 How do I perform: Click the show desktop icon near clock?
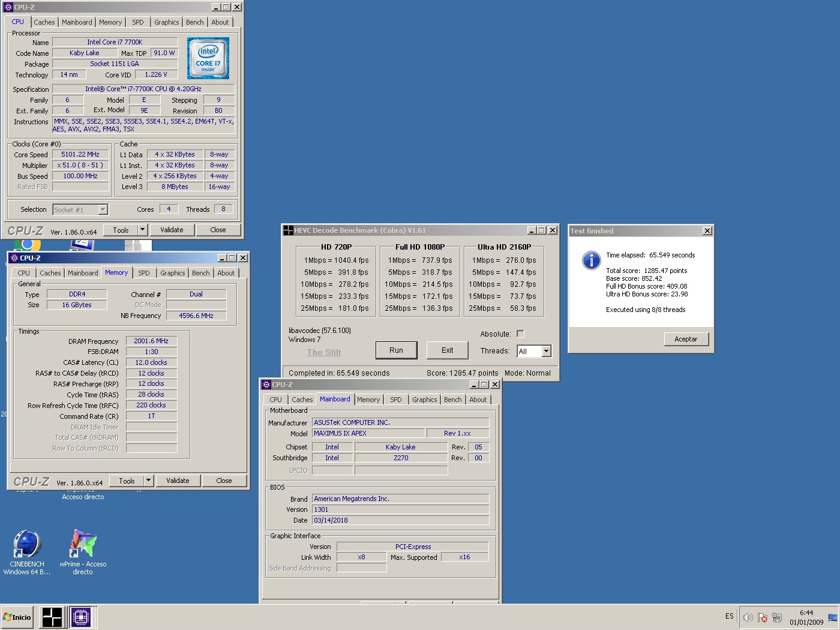[x=833, y=617]
